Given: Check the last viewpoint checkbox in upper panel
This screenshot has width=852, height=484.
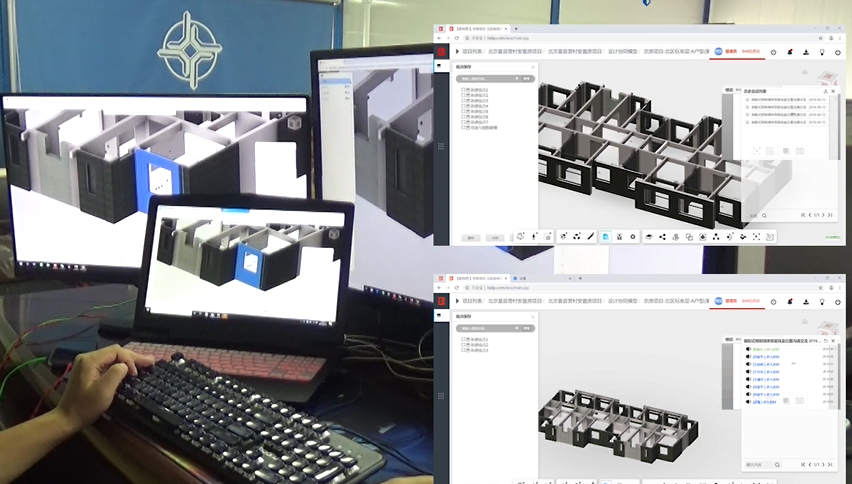Looking at the screenshot, I should coord(463,127).
